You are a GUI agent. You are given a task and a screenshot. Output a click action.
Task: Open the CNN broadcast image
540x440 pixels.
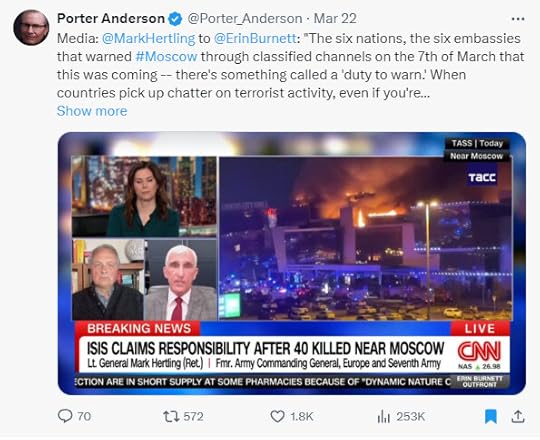click(292, 263)
